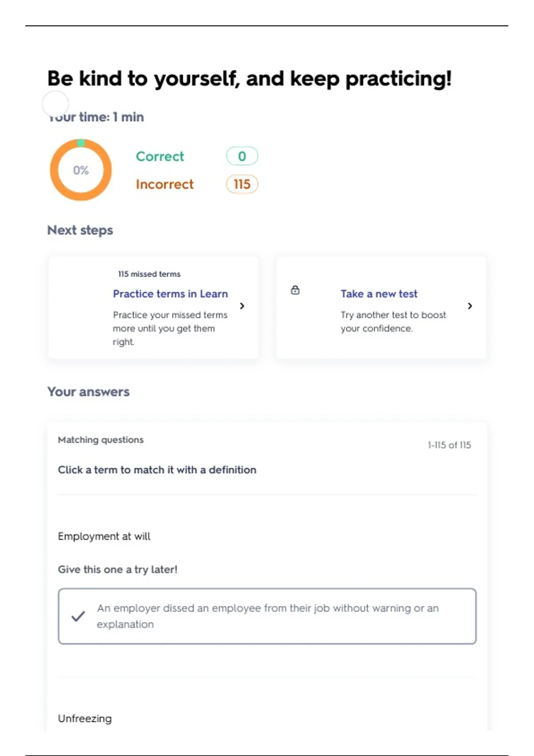Open Take a new test arrow

coord(470,306)
